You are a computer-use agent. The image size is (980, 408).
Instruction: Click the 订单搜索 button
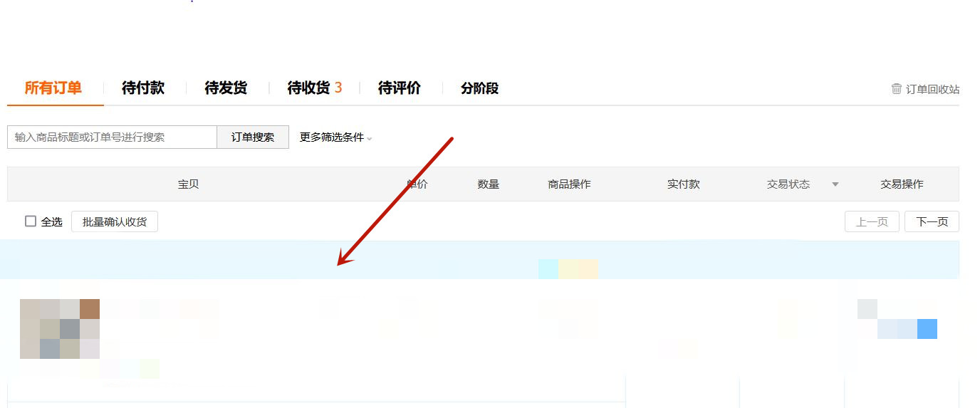tap(253, 137)
